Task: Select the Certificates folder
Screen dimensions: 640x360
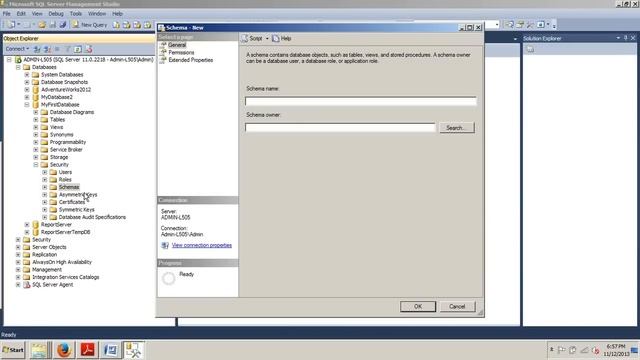Action: pyautogui.click(x=72, y=202)
